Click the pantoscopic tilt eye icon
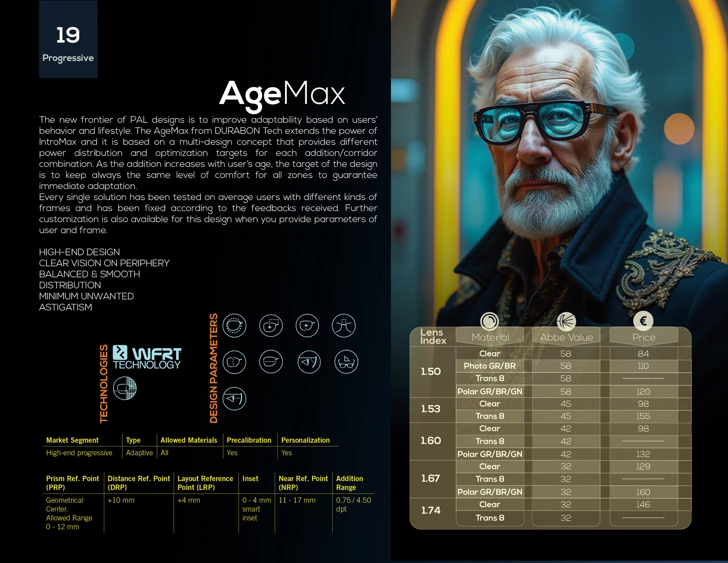The height and width of the screenshot is (563, 728). point(309,362)
